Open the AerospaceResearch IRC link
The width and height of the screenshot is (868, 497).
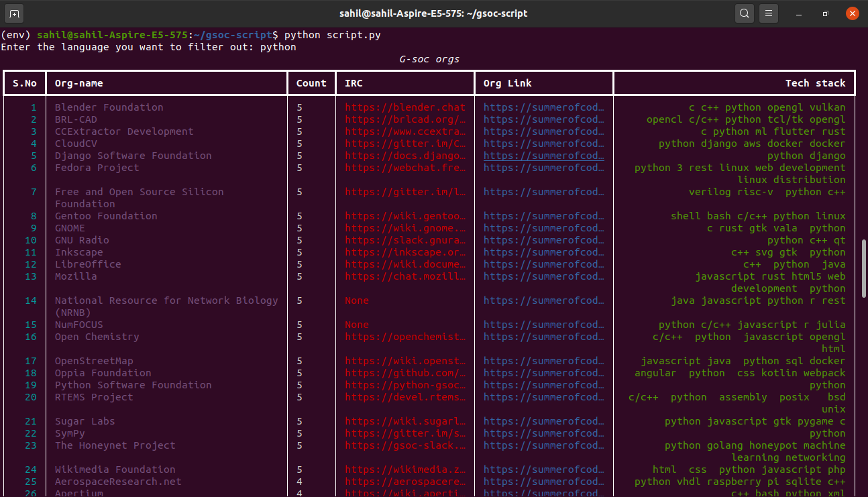(405, 482)
